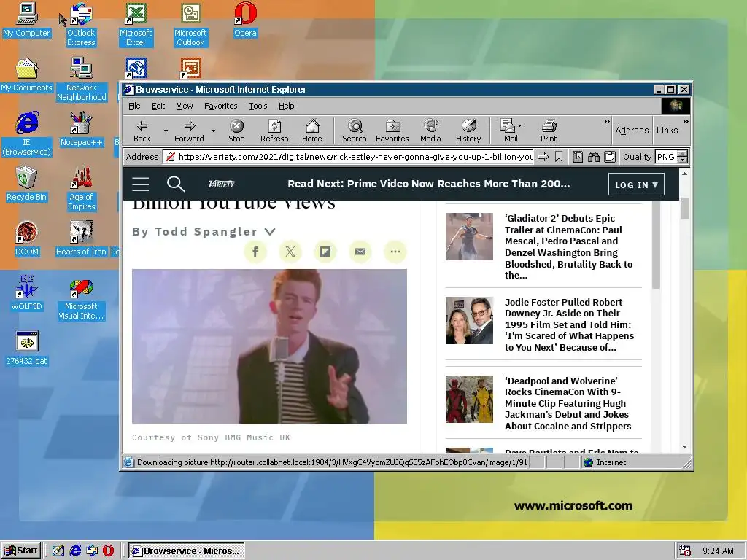Open the Forward history dropdown arrow

tap(213, 131)
